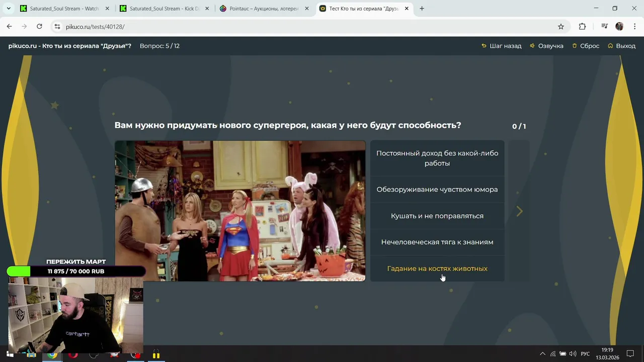644x362 pixels.
Task: Open the Opera icon in the taskbar
Action: (x=73, y=354)
